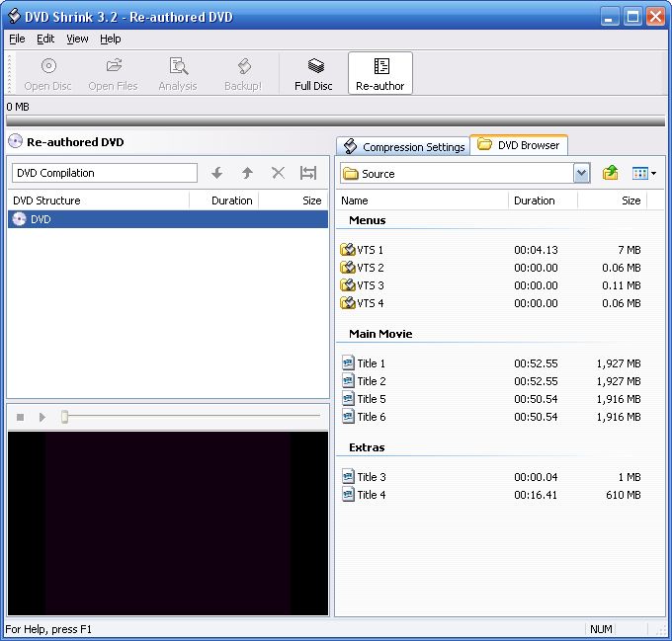
Task: Select the Title 5 file icon
Action: [348, 399]
